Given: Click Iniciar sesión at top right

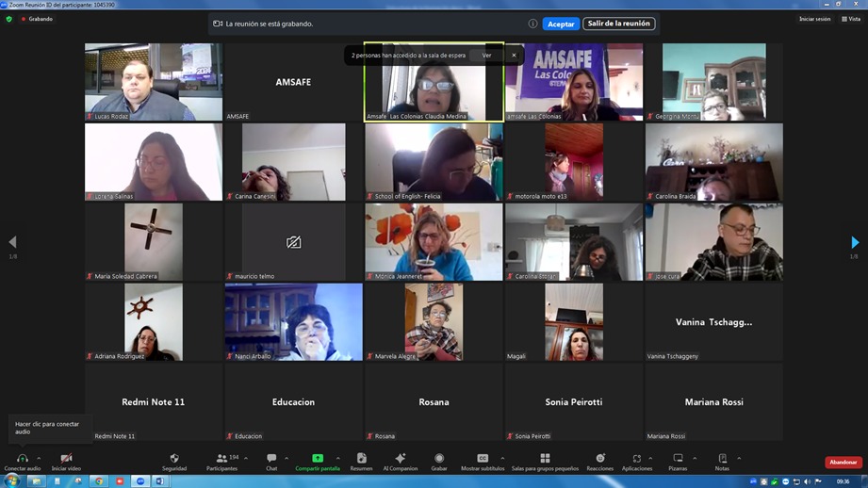Looking at the screenshot, I should (814, 19).
